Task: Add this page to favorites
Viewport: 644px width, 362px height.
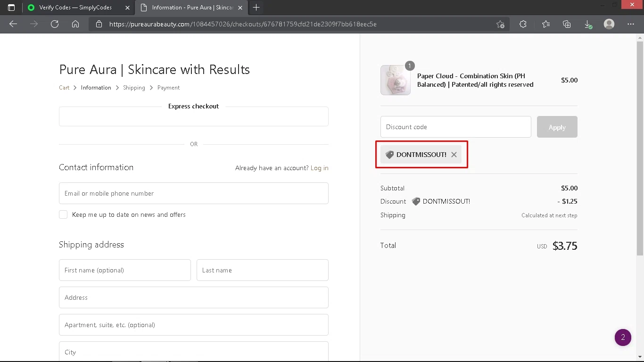Action: coord(500,24)
